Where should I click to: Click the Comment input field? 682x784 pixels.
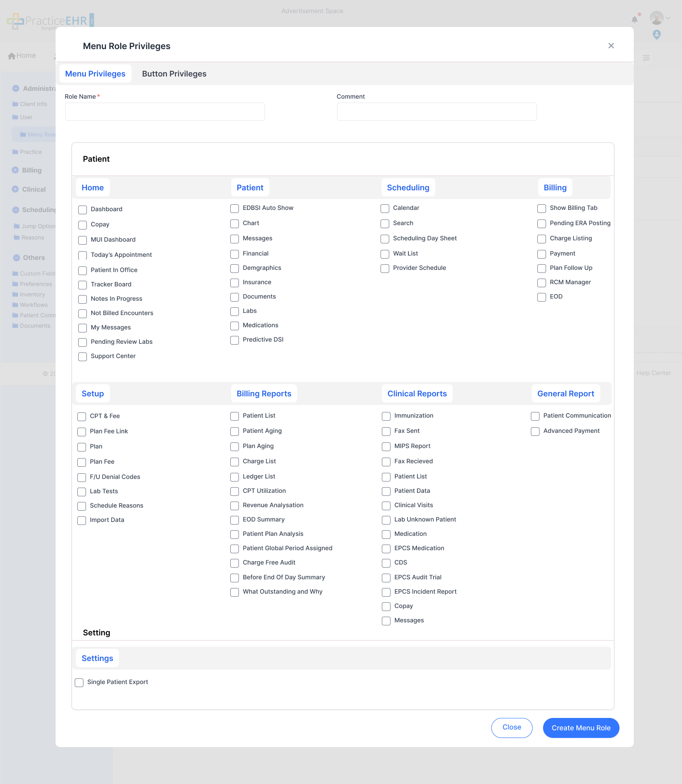437,112
